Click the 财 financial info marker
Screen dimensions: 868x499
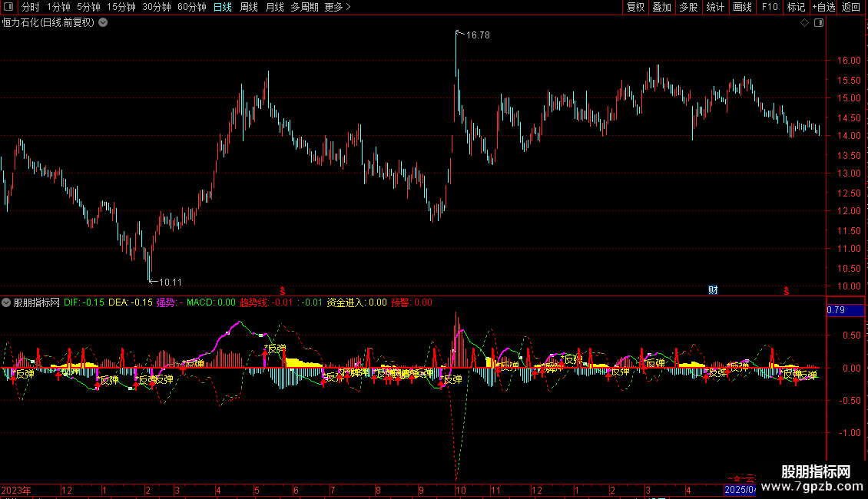[713, 290]
